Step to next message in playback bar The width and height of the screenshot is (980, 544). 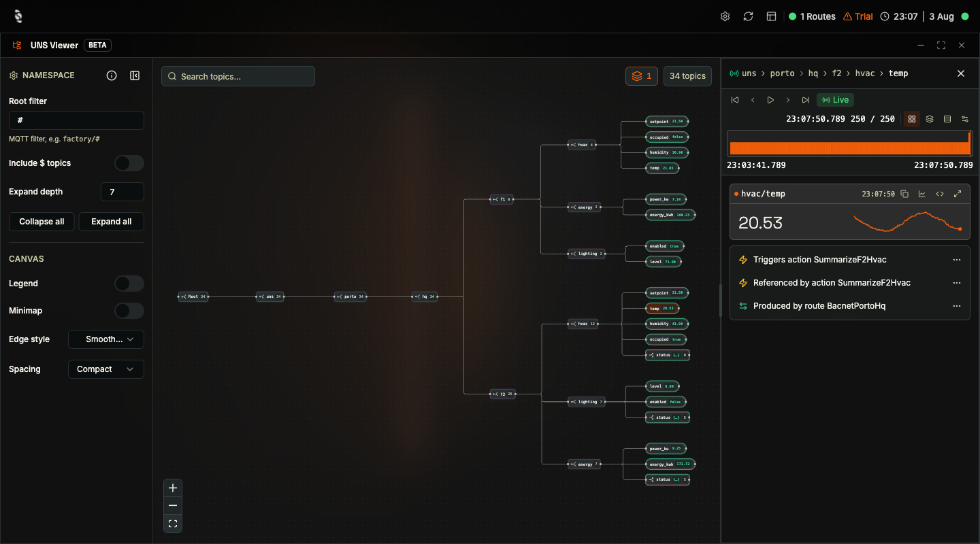tap(788, 100)
